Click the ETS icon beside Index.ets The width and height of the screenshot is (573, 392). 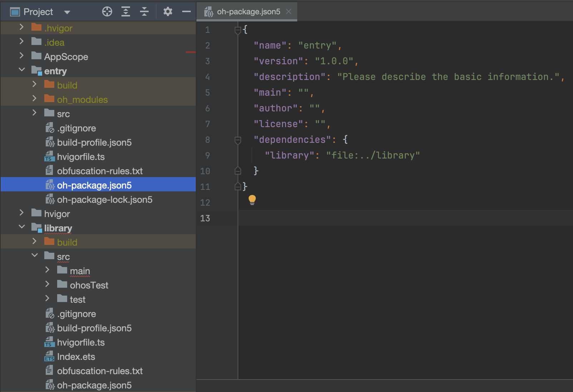tap(49, 357)
